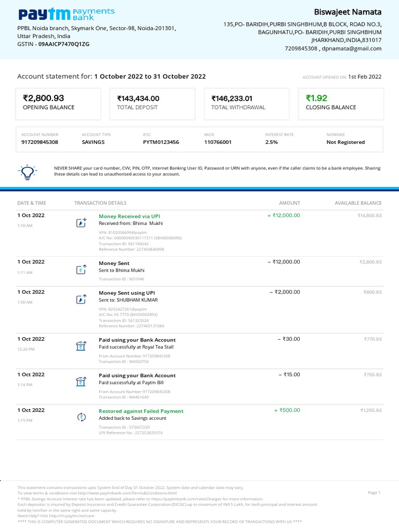
Task: Select the '1st Feb 2022' account opened date
Action: (x=365, y=77)
